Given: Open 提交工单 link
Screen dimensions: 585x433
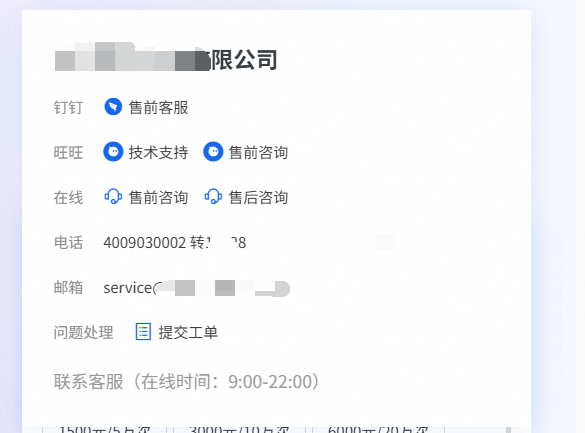Looking at the screenshot, I should pyautogui.click(x=188, y=332).
